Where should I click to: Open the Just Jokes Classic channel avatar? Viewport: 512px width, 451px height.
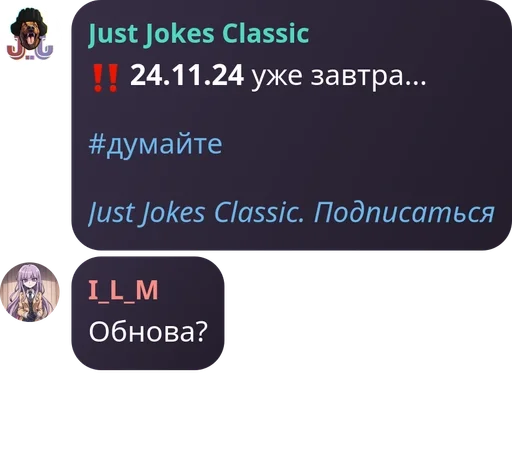pyautogui.click(x=30, y=34)
